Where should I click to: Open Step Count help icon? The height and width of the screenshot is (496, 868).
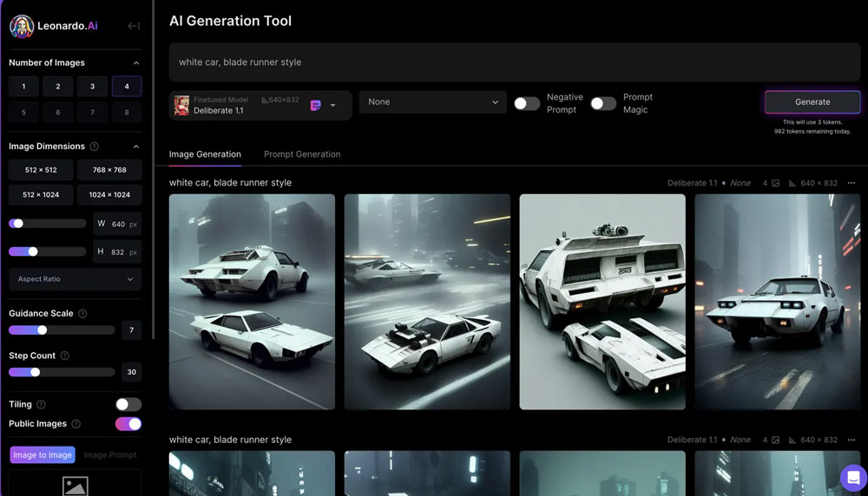[65, 356]
